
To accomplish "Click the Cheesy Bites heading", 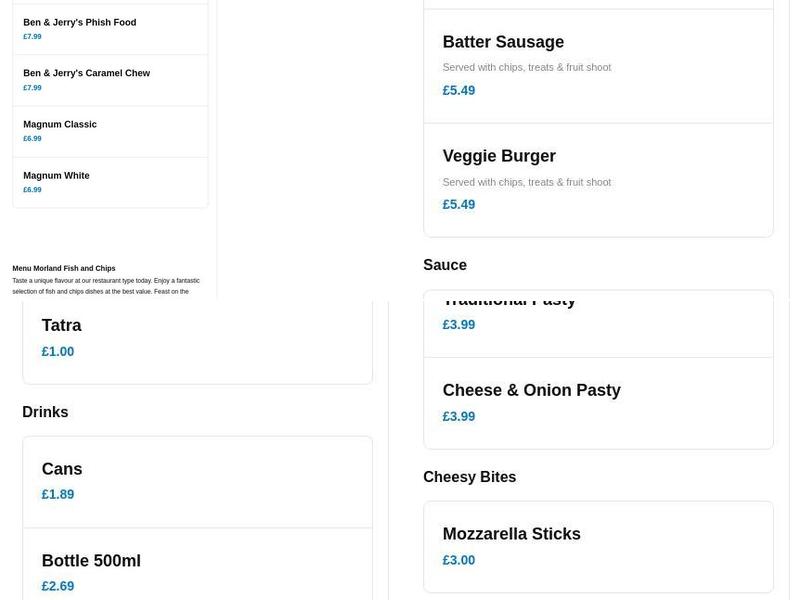I will (470, 477).
